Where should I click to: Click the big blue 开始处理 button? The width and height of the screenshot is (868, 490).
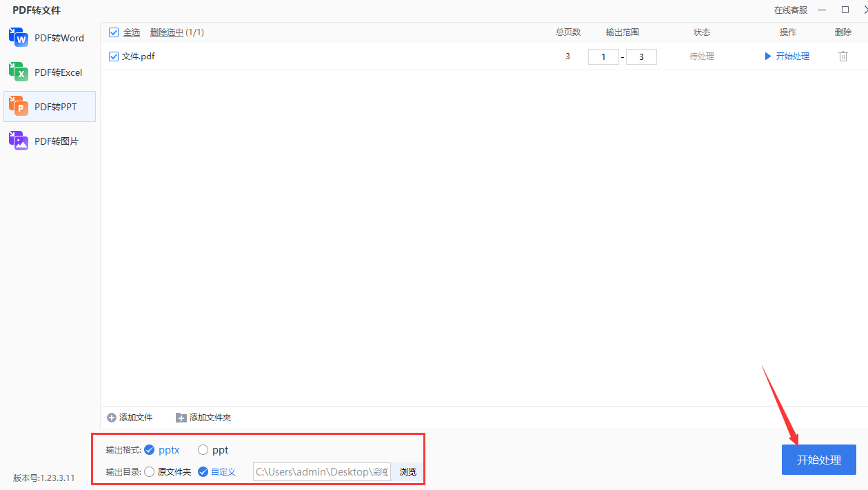click(819, 460)
